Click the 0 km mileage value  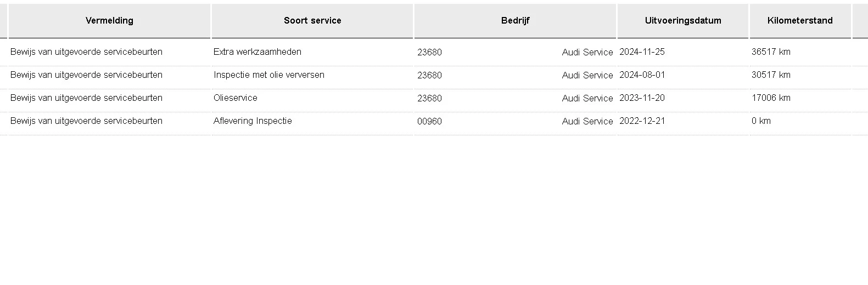(761, 121)
